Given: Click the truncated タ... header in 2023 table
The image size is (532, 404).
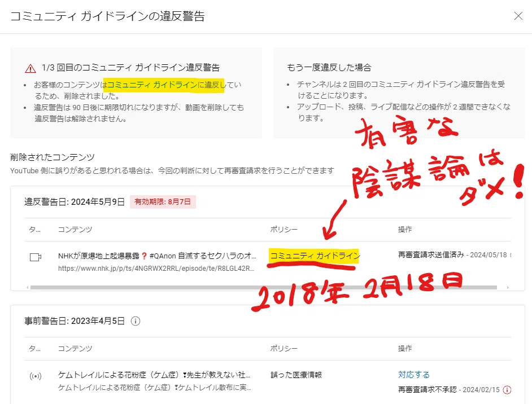Looking at the screenshot, I should (34, 348).
